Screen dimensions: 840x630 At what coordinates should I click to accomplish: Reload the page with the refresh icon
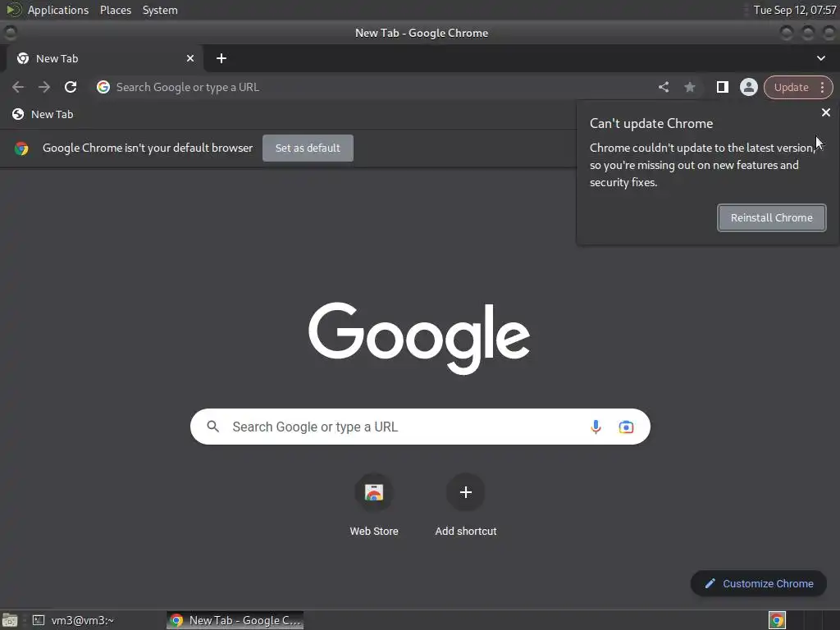pyautogui.click(x=71, y=87)
